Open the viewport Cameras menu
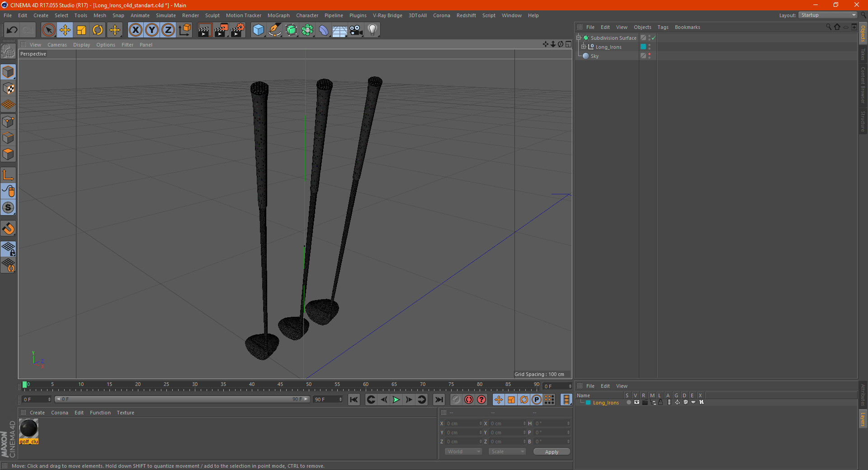This screenshot has width=868, height=470. [x=57, y=45]
